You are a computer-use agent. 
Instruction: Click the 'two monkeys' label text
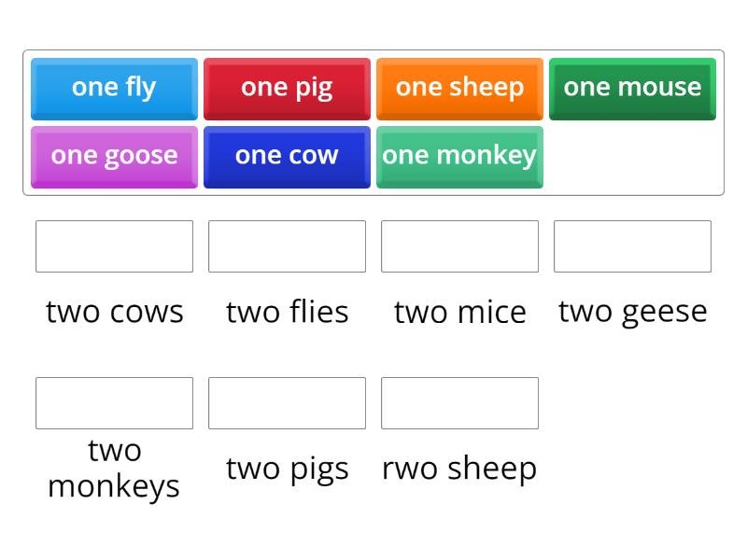pos(114,467)
